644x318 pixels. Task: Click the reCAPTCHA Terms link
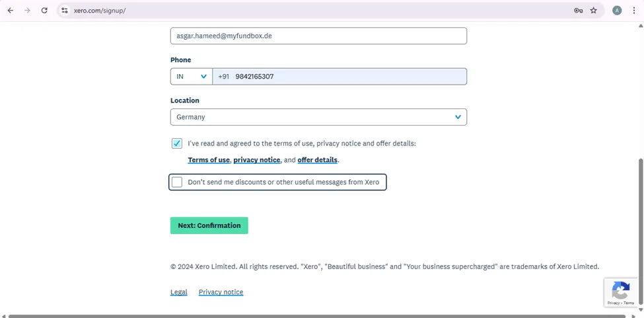629,303
